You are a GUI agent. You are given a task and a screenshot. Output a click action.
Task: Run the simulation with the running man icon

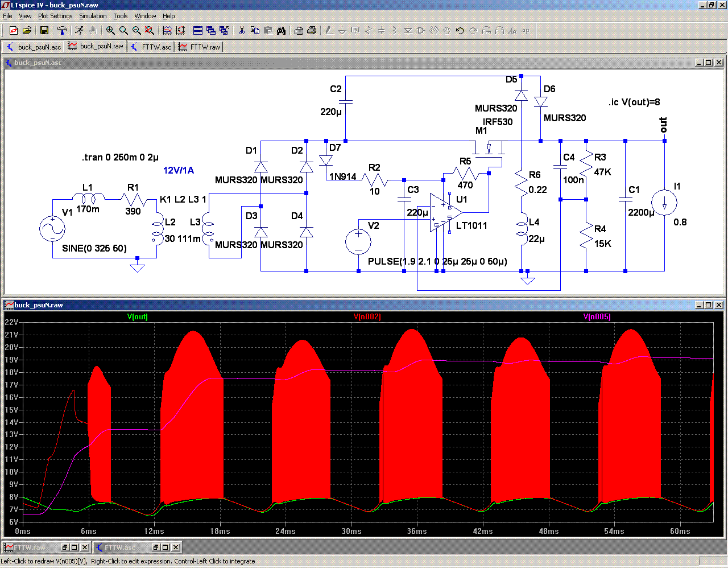point(79,31)
